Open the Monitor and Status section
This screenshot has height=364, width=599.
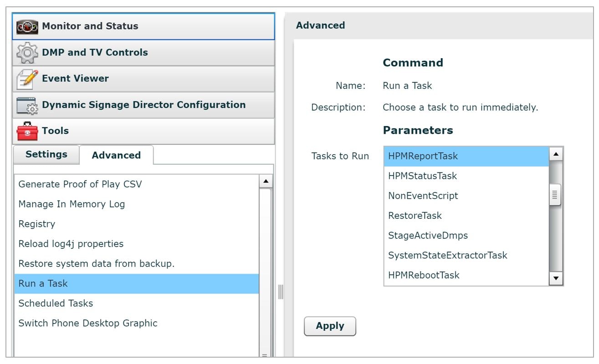(x=143, y=26)
